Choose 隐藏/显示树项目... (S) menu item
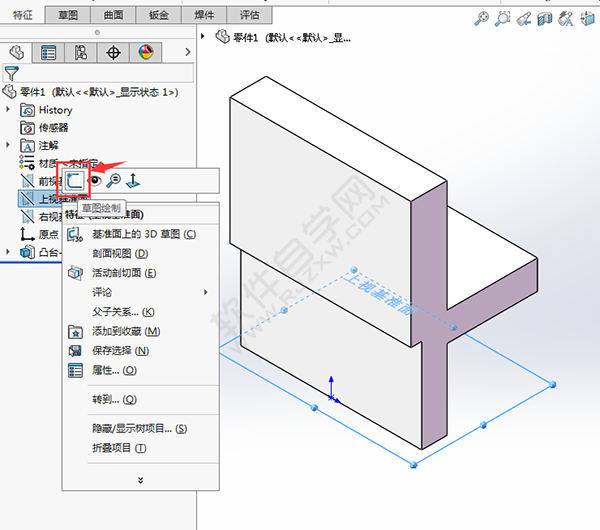This screenshot has width=600, height=530. point(141,429)
